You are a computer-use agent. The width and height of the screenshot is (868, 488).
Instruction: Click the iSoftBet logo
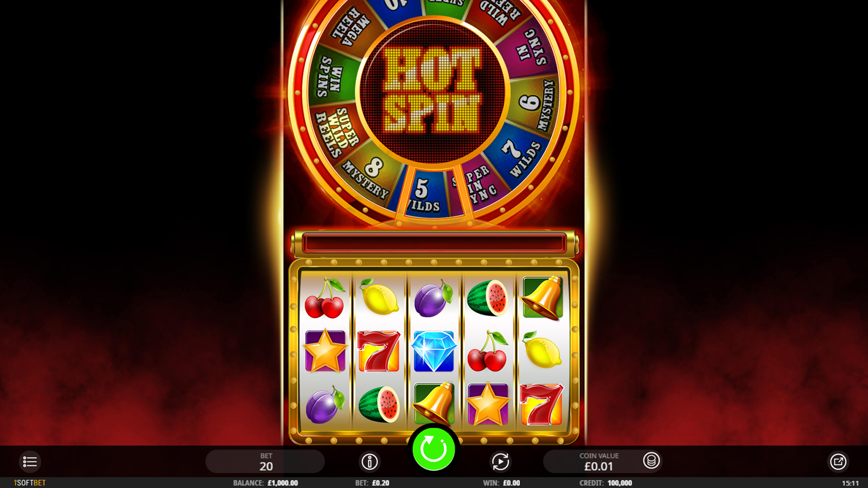coord(30,483)
